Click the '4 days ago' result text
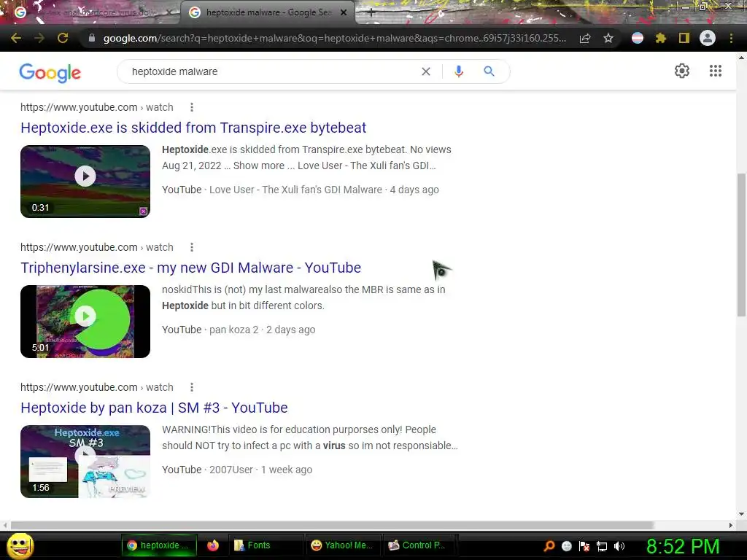747x560 pixels. tap(414, 190)
